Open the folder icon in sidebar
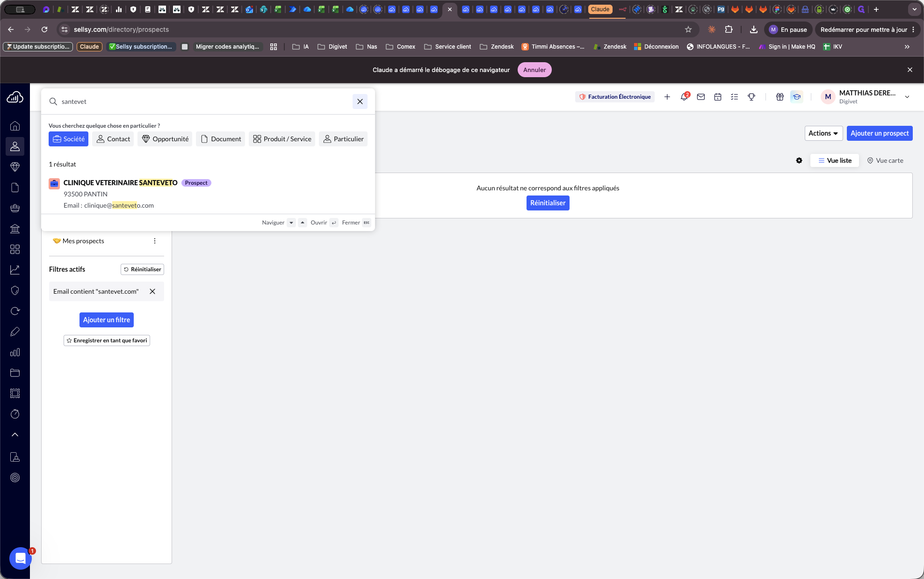This screenshot has height=579, width=924. (15, 373)
